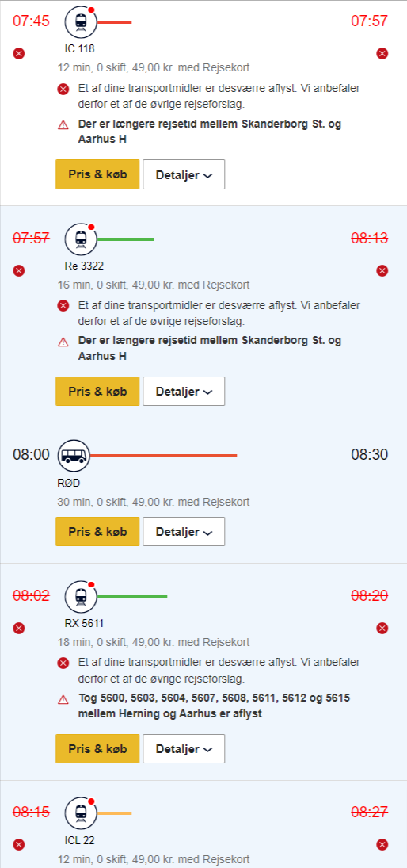Image resolution: width=407 pixels, height=868 pixels.
Task: Click red cancel mark under 08:20 arrival
Action: click(x=382, y=629)
